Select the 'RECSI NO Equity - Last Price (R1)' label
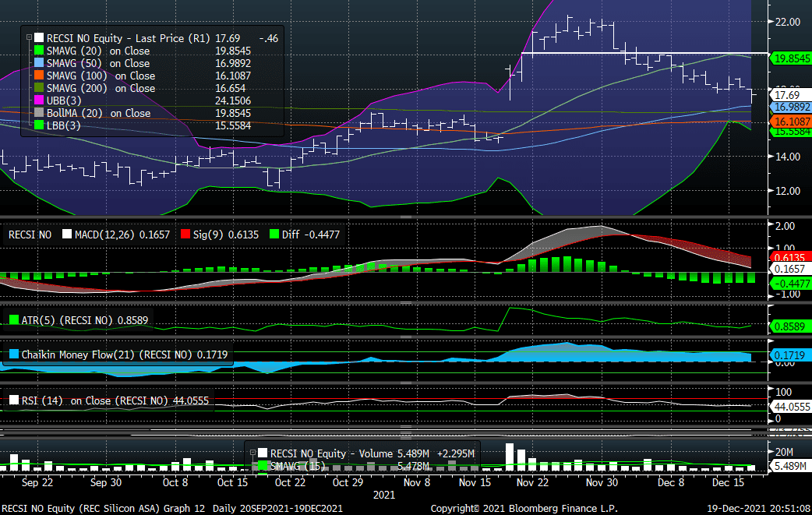812x515 pixels. coord(128,38)
